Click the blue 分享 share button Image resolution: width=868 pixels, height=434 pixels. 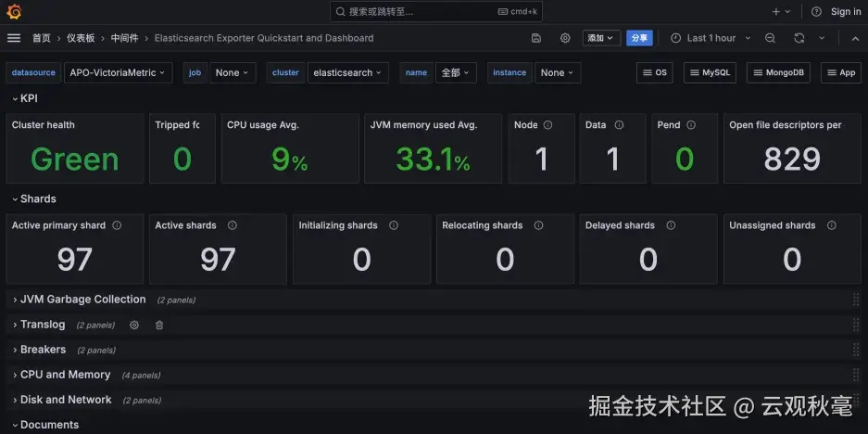[639, 38]
